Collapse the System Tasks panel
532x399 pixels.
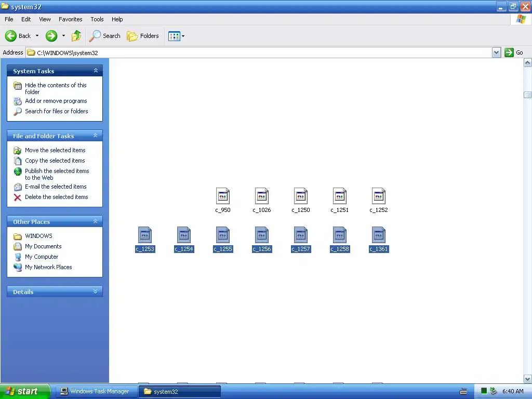tap(96, 71)
